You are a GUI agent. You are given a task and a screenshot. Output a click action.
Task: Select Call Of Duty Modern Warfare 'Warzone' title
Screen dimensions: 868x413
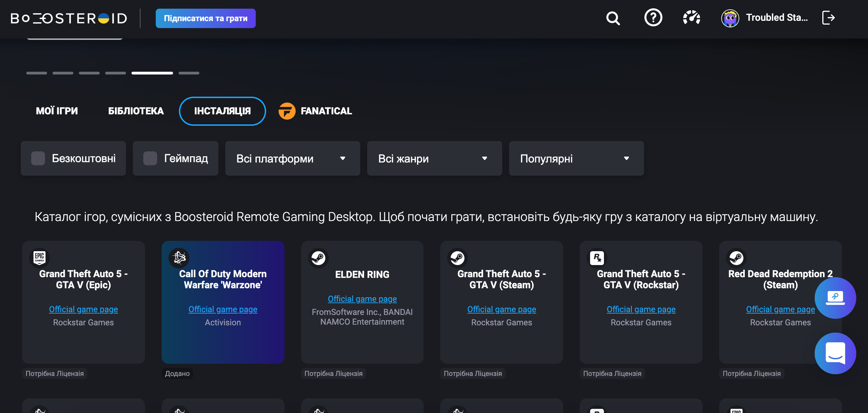(x=223, y=279)
